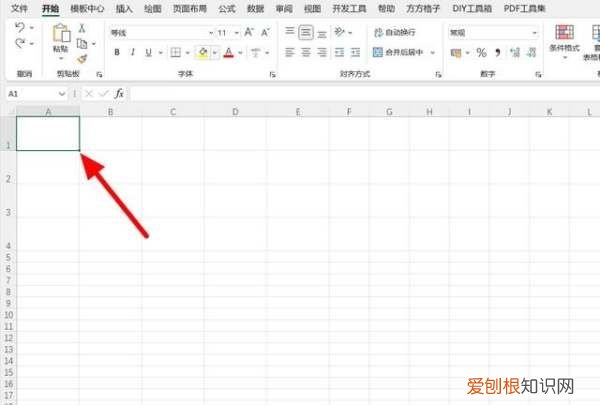Open font group dialog launcher

pyautogui.click(x=272, y=75)
